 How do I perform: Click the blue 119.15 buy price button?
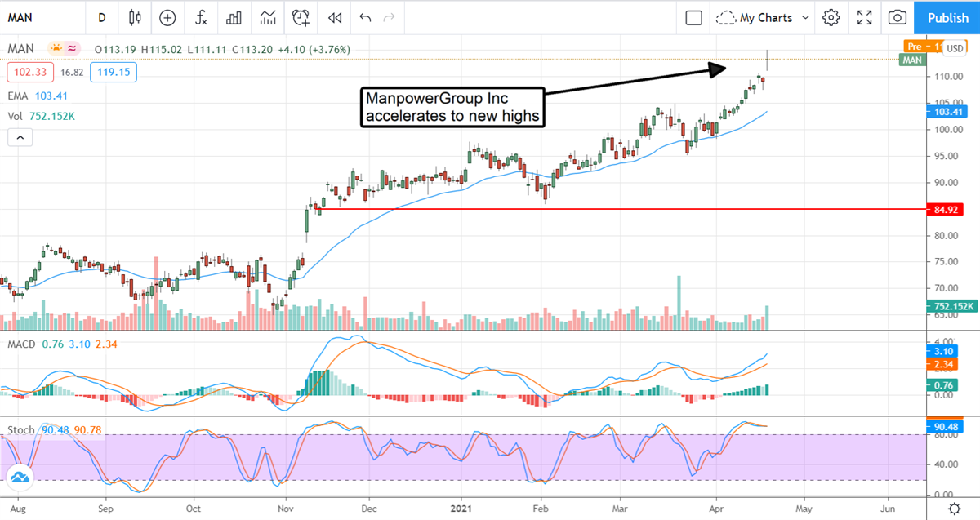114,72
